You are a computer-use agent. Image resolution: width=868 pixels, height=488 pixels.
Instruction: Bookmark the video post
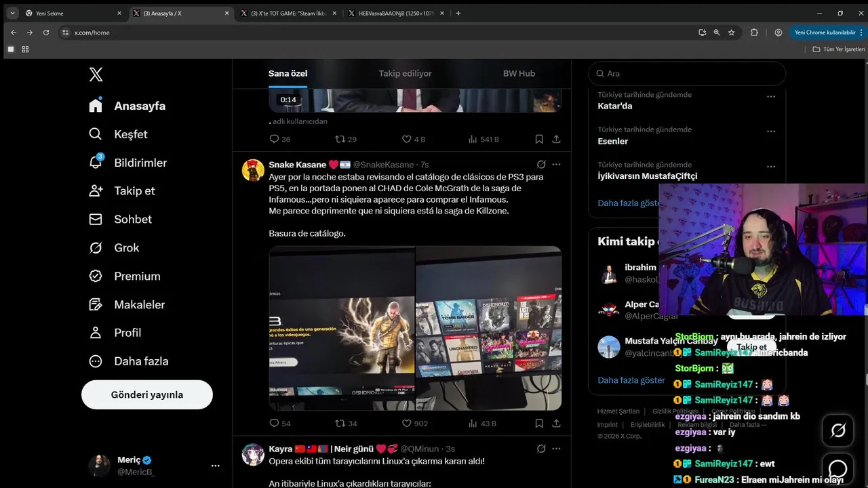[x=539, y=139]
